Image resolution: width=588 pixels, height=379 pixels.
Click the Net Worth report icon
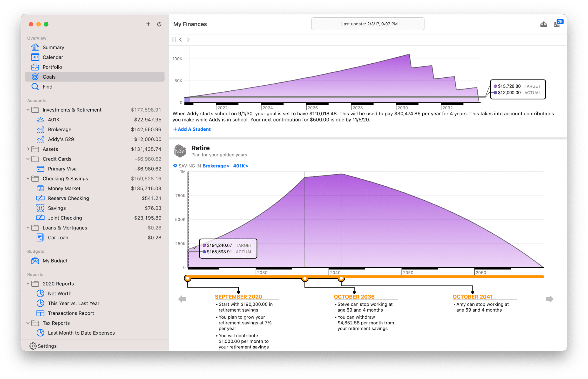[40, 293]
